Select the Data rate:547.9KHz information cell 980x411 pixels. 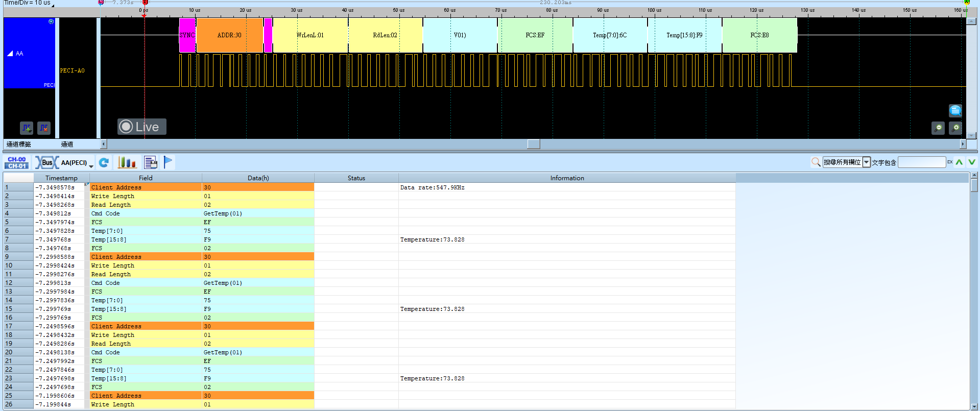pyautogui.click(x=567, y=187)
